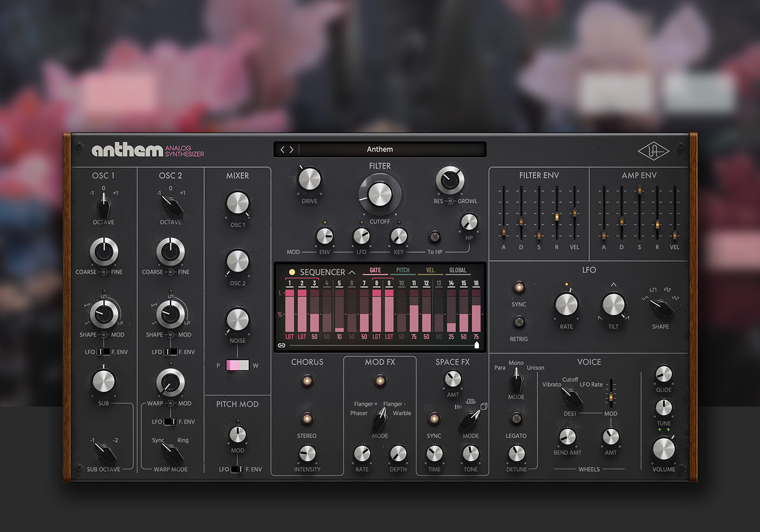This screenshot has width=760, height=532.
Task: Click the OSC 1 Shape knob
Action: [x=104, y=313]
